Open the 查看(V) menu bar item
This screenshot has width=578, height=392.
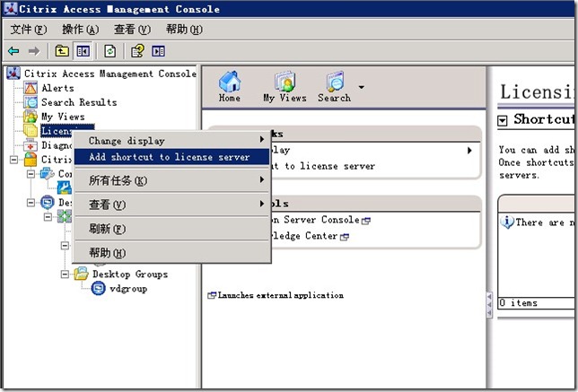tap(132, 29)
